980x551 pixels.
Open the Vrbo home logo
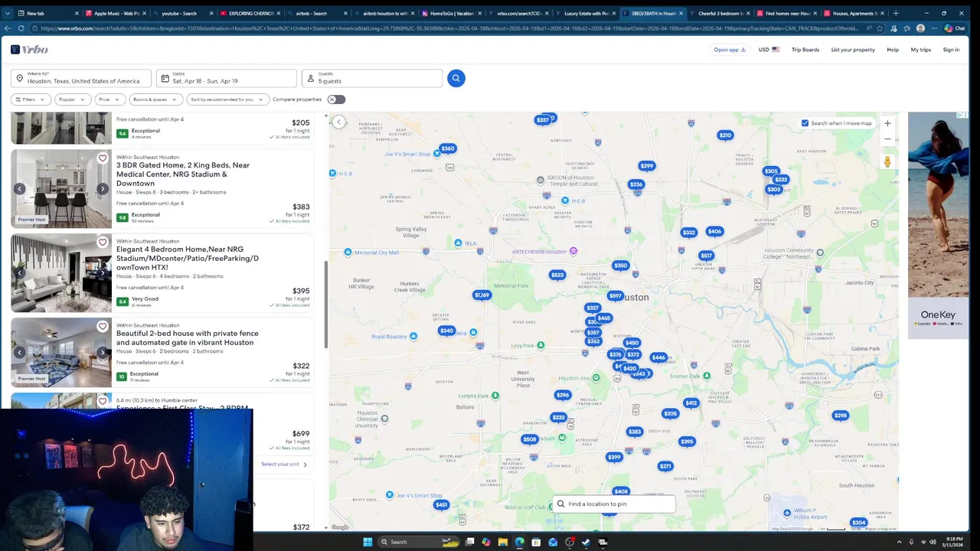coord(29,50)
